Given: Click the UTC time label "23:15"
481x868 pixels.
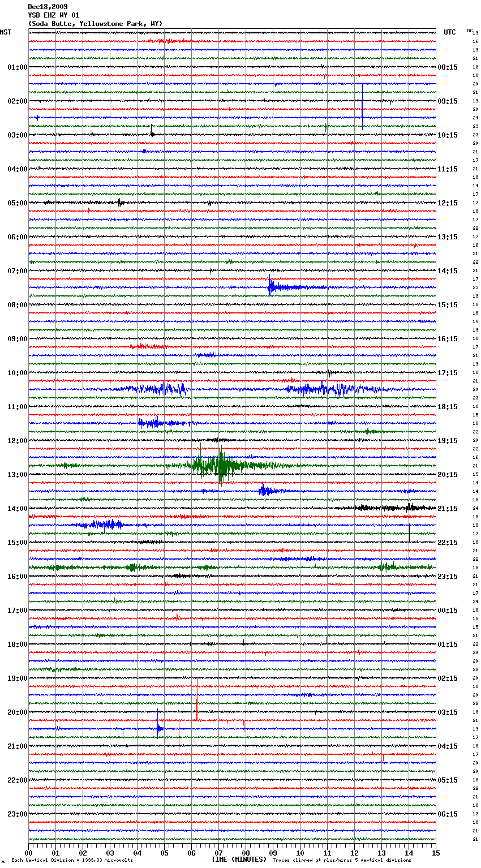Looking at the screenshot, I should click(448, 577).
